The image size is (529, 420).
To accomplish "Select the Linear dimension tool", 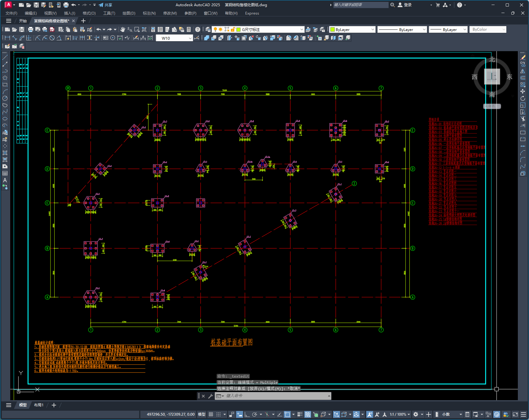I will (7, 38).
